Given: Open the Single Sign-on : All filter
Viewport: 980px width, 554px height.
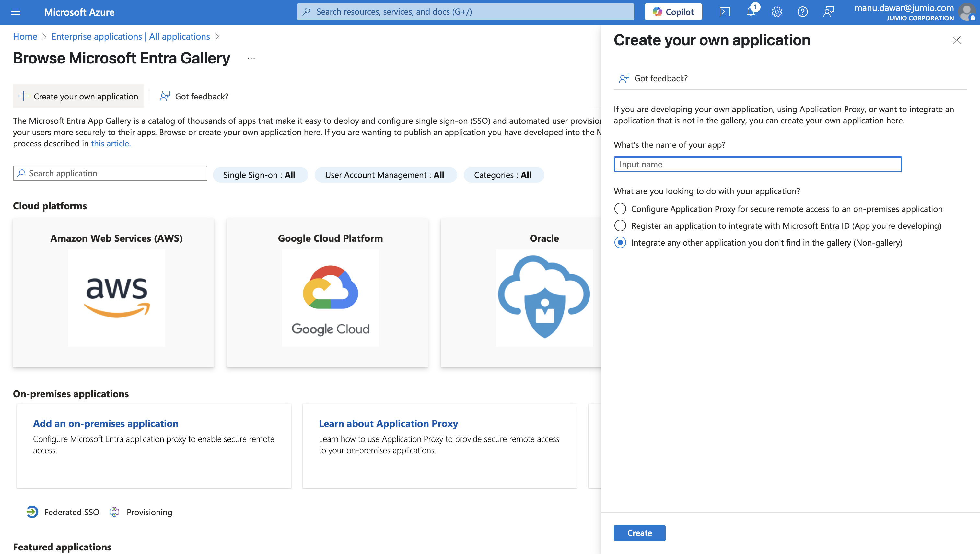Looking at the screenshot, I should coord(260,175).
